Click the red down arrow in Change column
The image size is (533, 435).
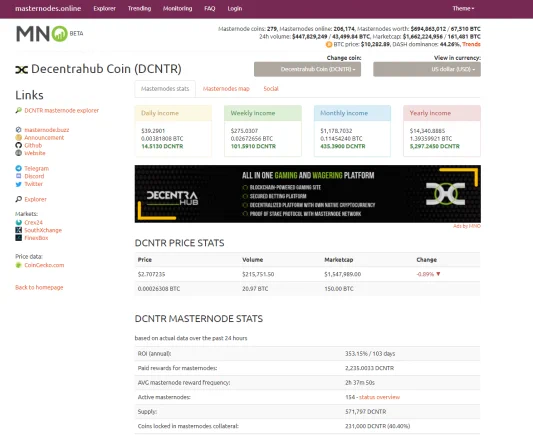[x=438, y=274]
